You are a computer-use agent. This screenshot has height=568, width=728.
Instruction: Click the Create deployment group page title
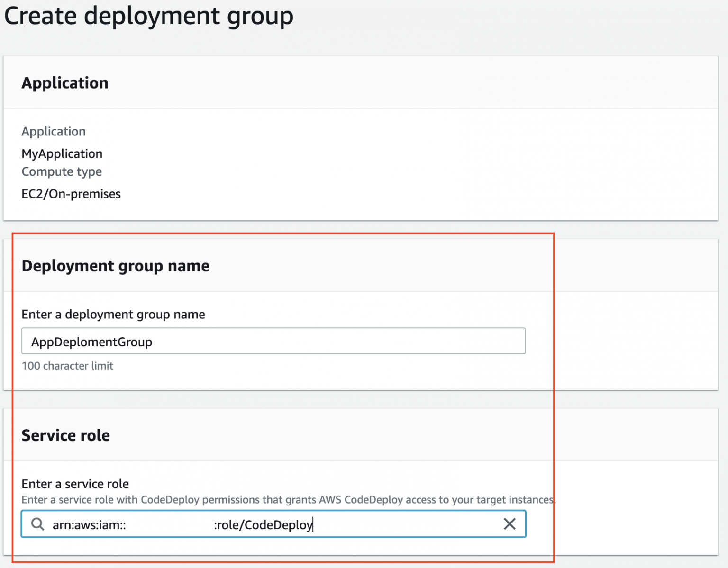(148, 16)
